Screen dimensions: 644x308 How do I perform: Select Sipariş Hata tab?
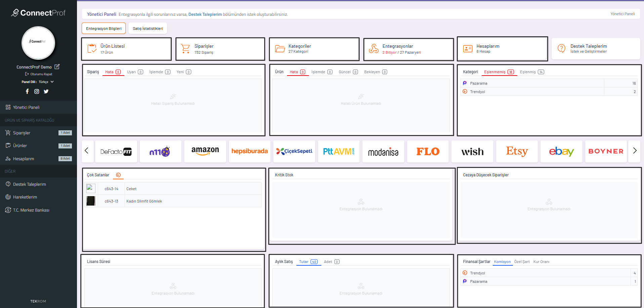click(113, 72)
